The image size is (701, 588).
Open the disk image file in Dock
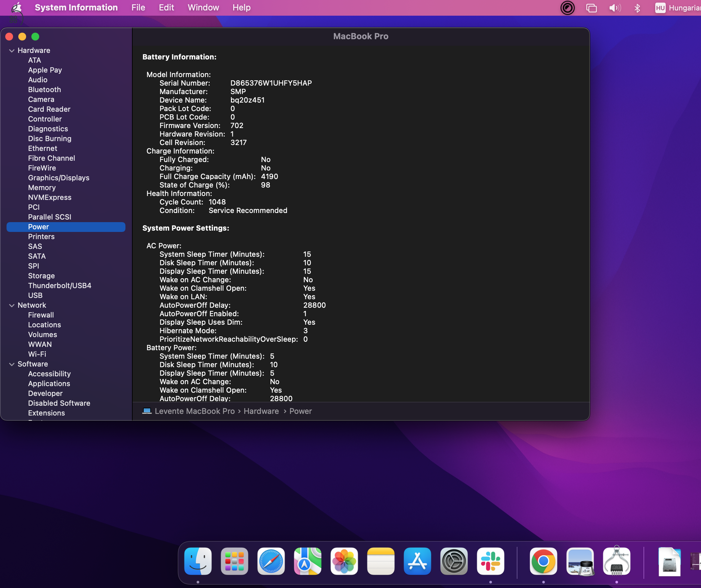(669, 562)
